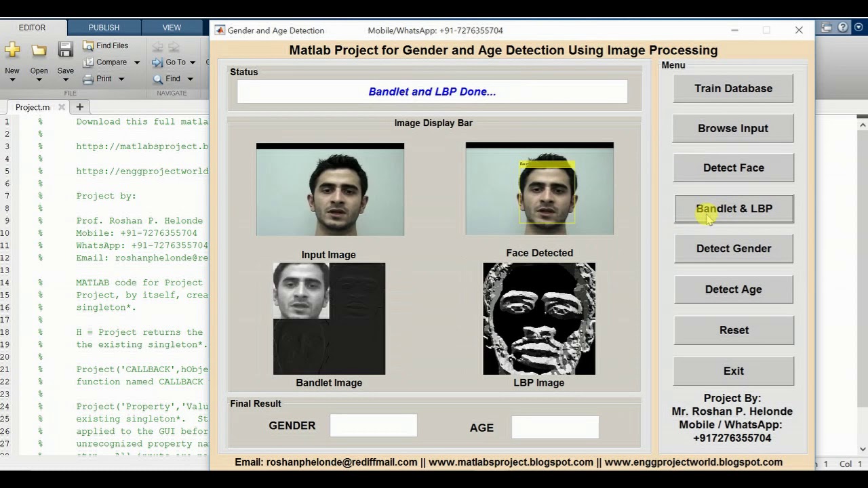Click the Bandlet & LBP button
Screen dimensions: 868x488
click(x=734, y=209)
